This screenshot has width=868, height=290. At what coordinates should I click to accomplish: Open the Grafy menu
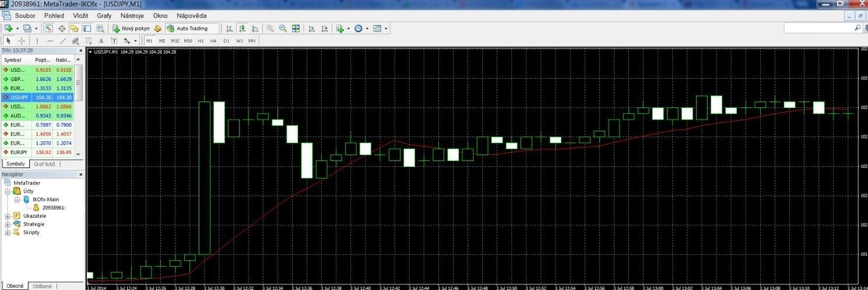coord(104,16)
